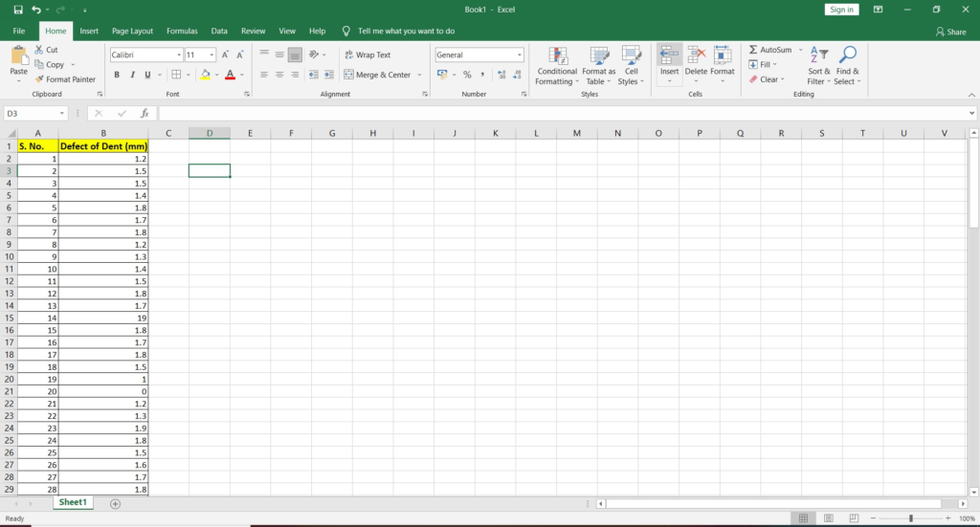Adjust the zoom slider handle
The height and width of the screenshot is (527, 980).
click(911, 518)
